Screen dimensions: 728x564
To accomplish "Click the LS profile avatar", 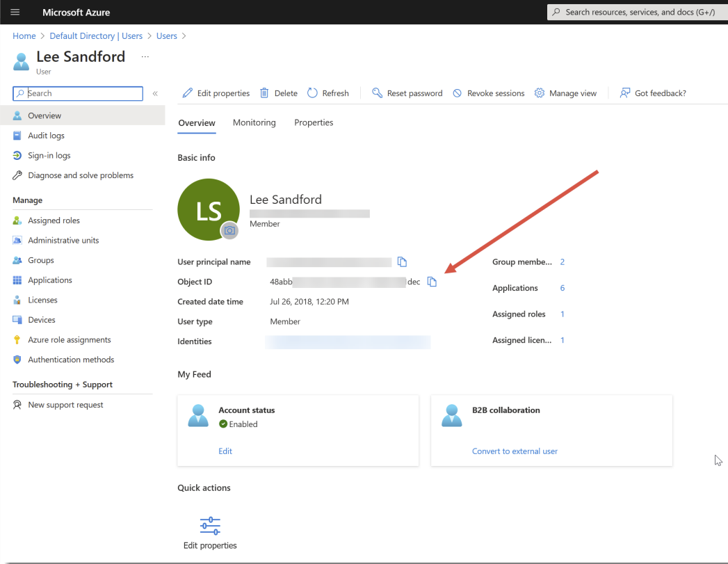I will pos(209,209).
